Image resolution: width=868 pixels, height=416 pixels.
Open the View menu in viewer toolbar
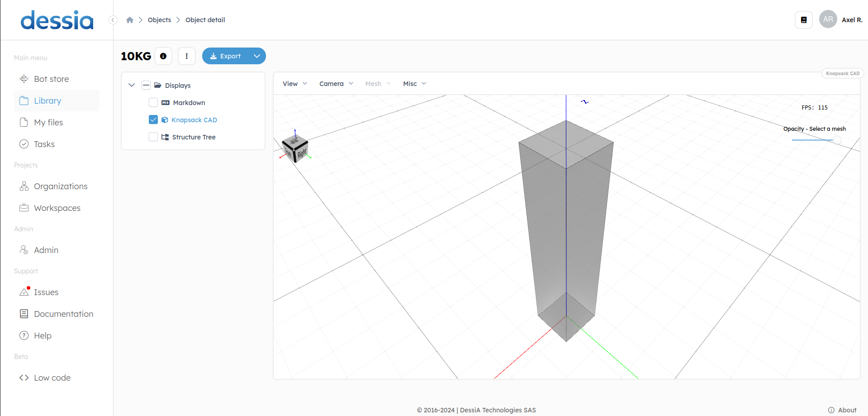tap(294, 84)
